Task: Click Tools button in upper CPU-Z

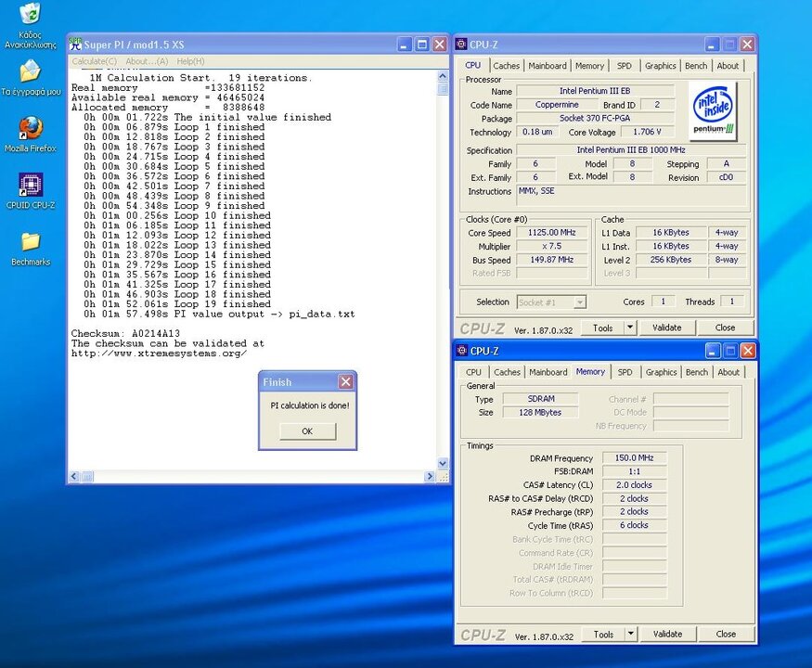Action: 603,328
